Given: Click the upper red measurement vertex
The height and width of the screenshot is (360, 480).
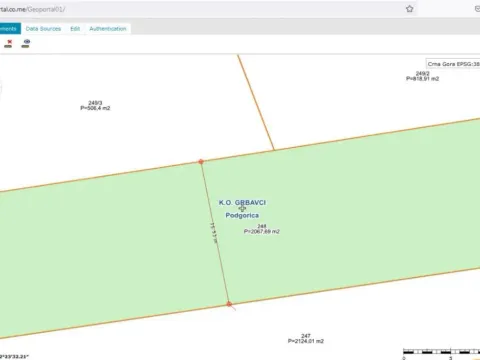Looking at the screenshot, I should [x=201, y=162].
